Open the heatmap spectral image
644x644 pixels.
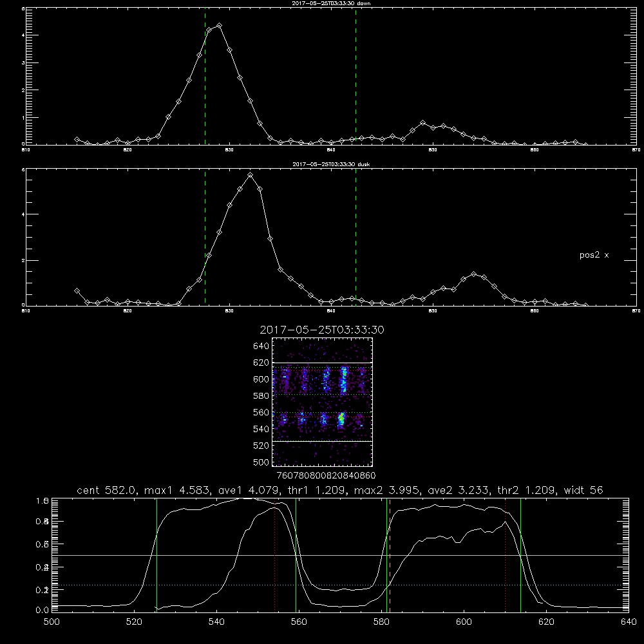coord(323,402)
